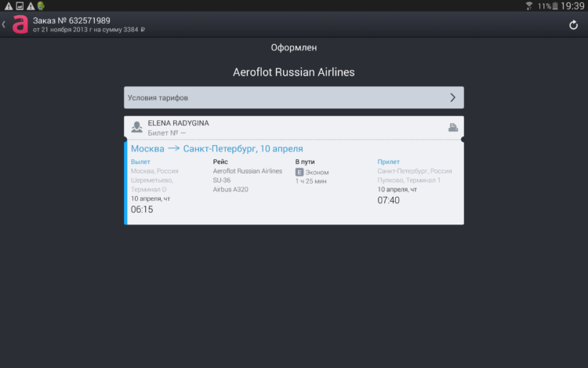588x368 pixels.
Task: Click Эконом class text
Action: click(317, 172)
